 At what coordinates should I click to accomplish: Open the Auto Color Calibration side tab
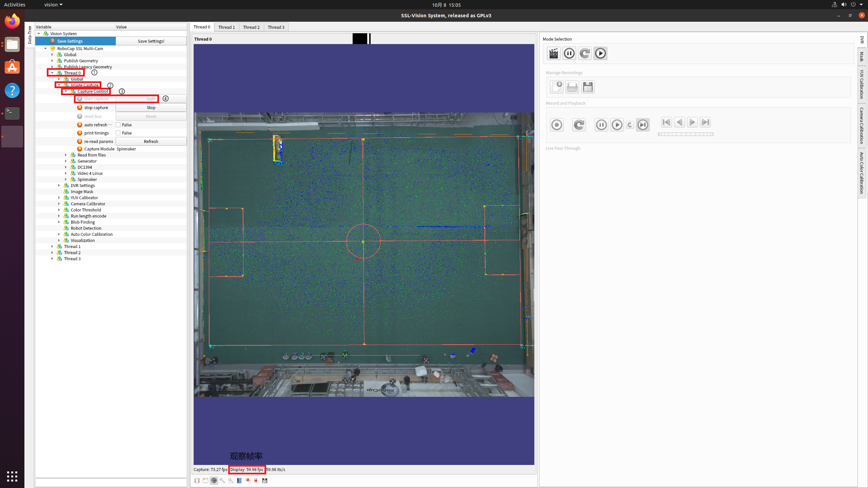862,173
